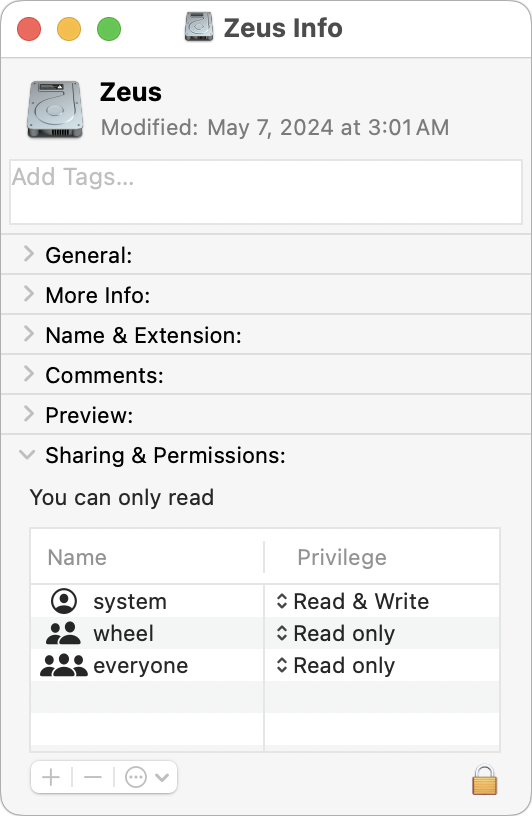Click the minus icon to remove user

[x=93, y=777]
